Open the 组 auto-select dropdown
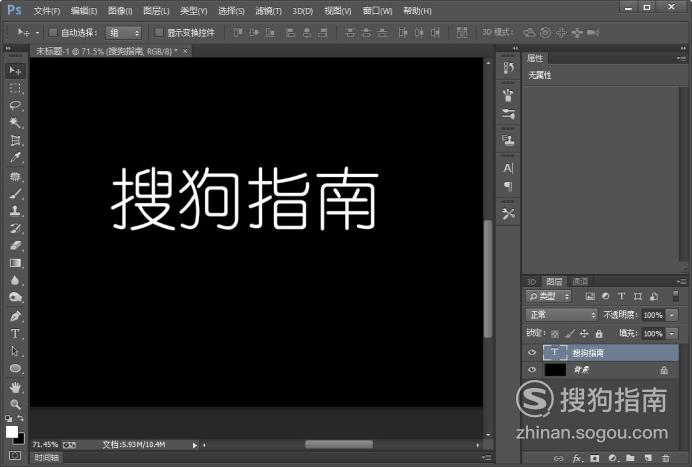The image size is (692, 467). [x=123, y=32]
